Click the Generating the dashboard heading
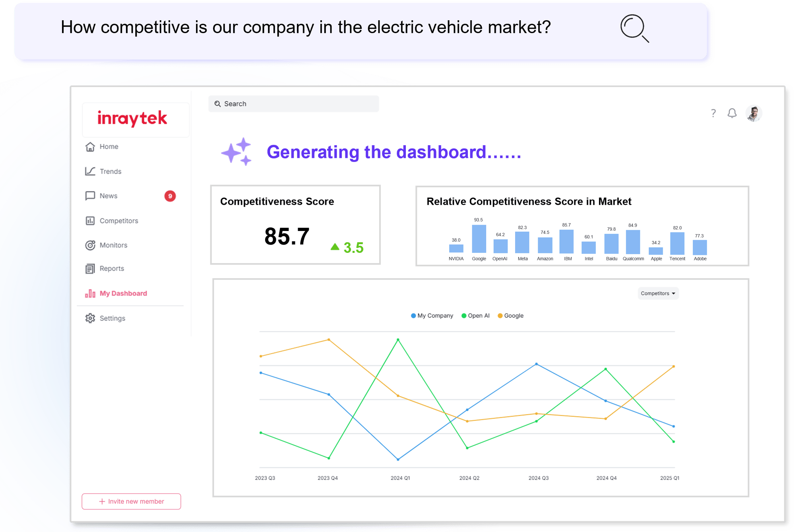Screen dimensions: 795x532 394,152
